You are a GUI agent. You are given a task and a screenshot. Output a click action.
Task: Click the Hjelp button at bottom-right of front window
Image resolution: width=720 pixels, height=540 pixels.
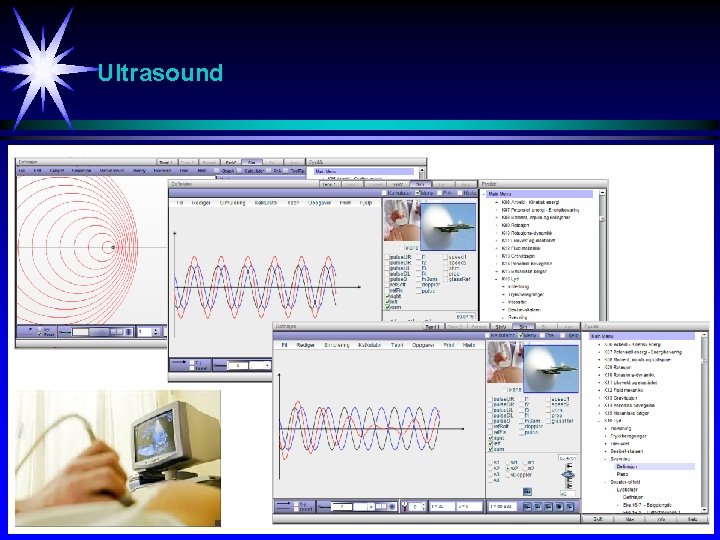(x=692, y=519)
